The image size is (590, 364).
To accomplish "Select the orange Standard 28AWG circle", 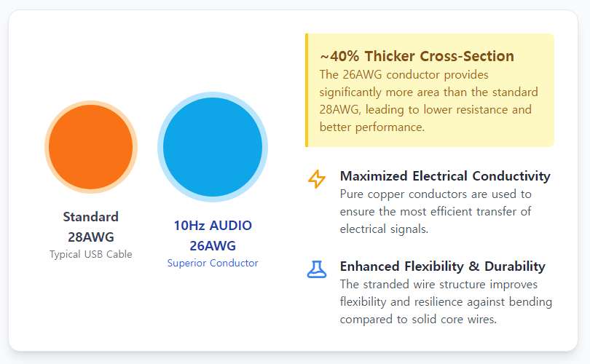I will (91, 147).
